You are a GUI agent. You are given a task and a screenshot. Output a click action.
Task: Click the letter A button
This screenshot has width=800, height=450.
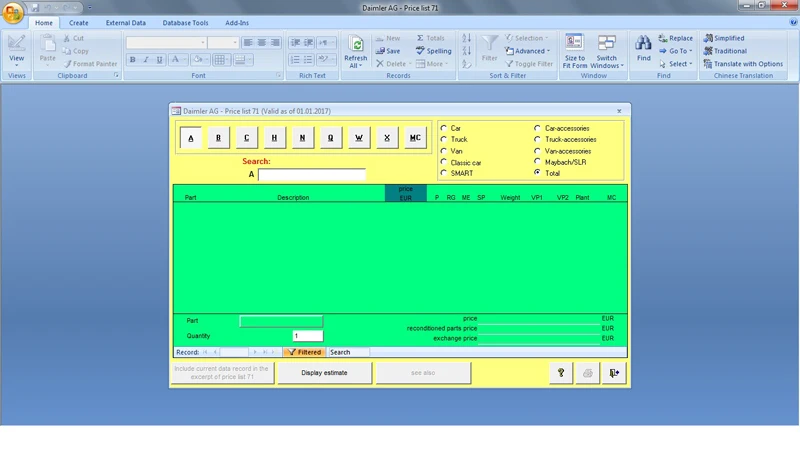click(x=191, y=138)
